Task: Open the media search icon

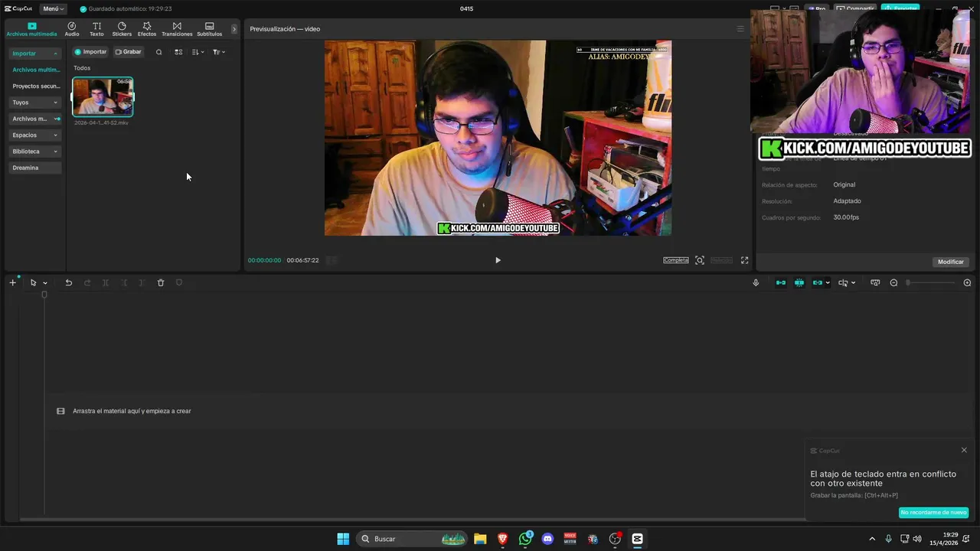Action: point(158,52)
